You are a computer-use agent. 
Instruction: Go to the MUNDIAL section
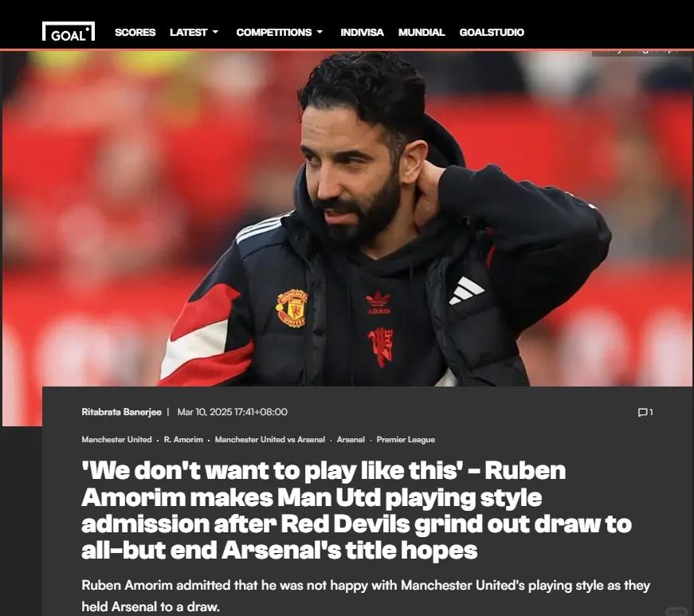pyautogui.click(x=421, y=33)
